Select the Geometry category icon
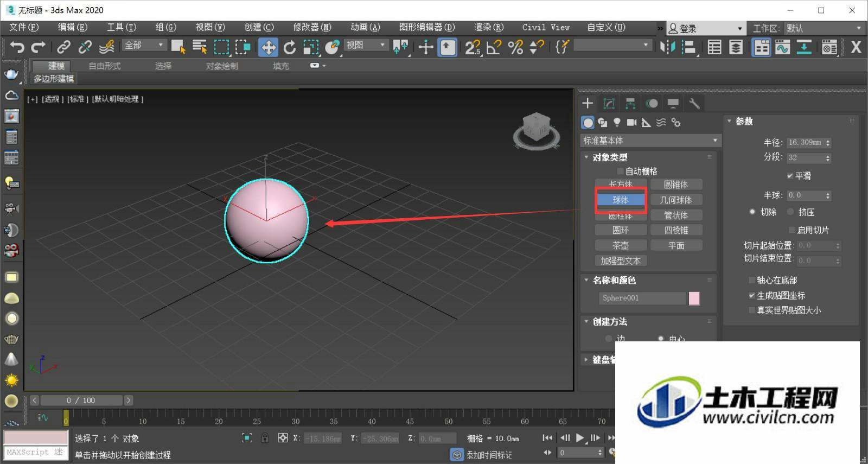 pyautogui.click(x=588, y=123)
